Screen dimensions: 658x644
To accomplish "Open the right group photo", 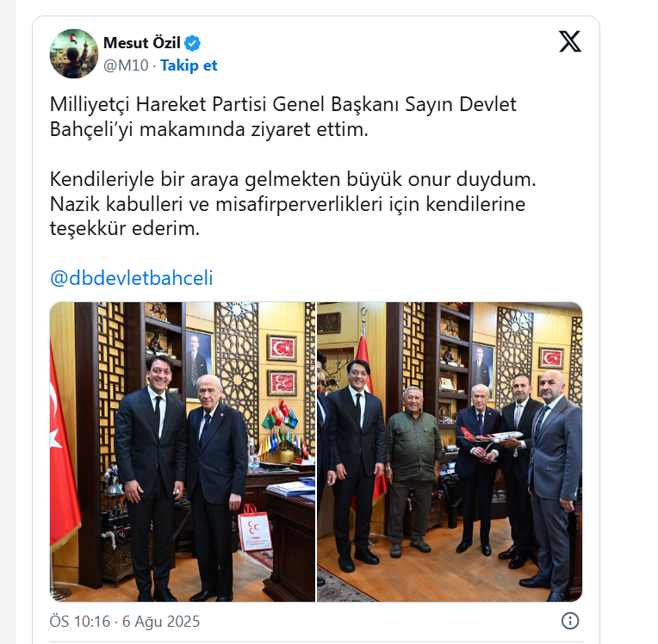I will pos(450,452).
